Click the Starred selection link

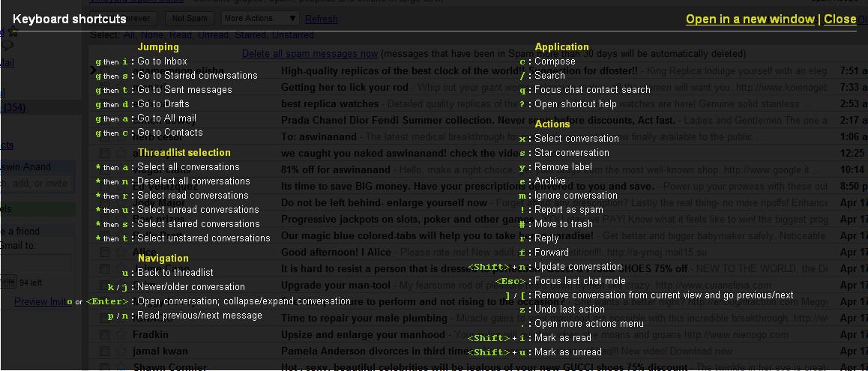point(250,35)
